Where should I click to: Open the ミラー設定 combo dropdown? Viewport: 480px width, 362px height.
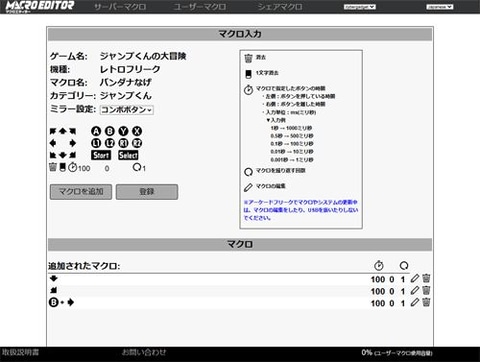(x=127, y=110)
